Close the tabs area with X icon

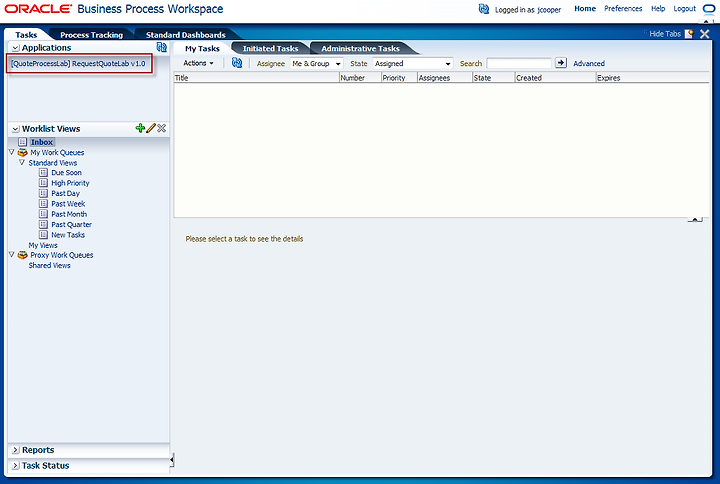pyautogui.click(x=705, y=34)
